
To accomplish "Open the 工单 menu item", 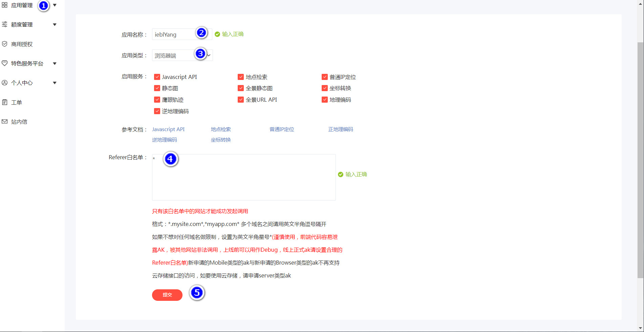I will [x=16, y=102].
